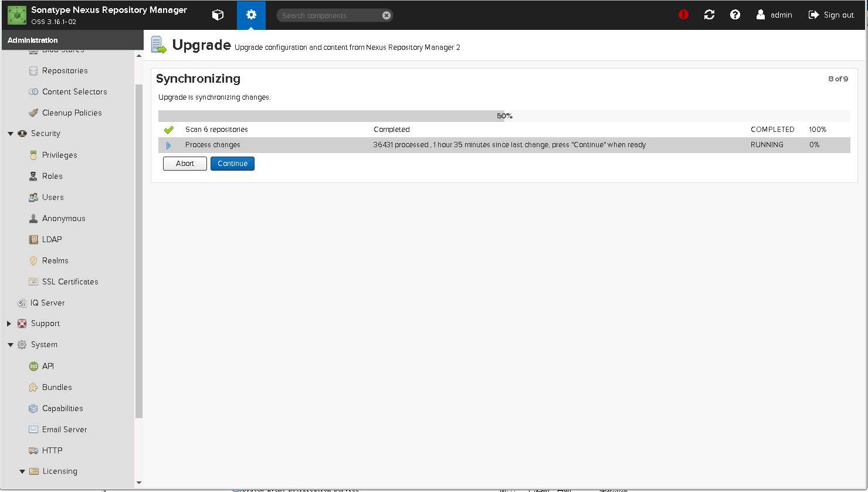Viewport: 868px width, 492px height.
Task: Click the 8 of 9 step indicator
Action: (x=838, y=79)
